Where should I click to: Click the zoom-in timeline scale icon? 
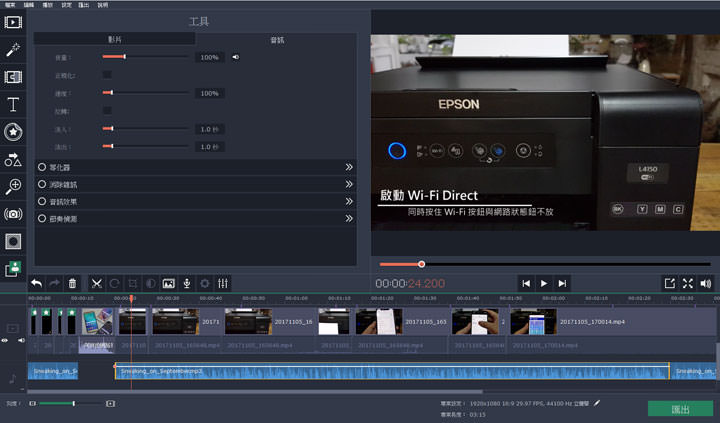coord(110,403)
